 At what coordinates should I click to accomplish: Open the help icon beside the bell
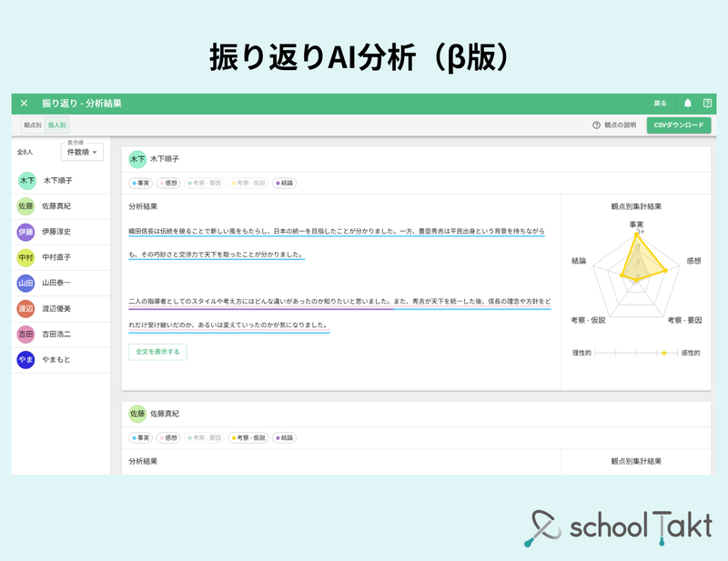tap(708, 104)
